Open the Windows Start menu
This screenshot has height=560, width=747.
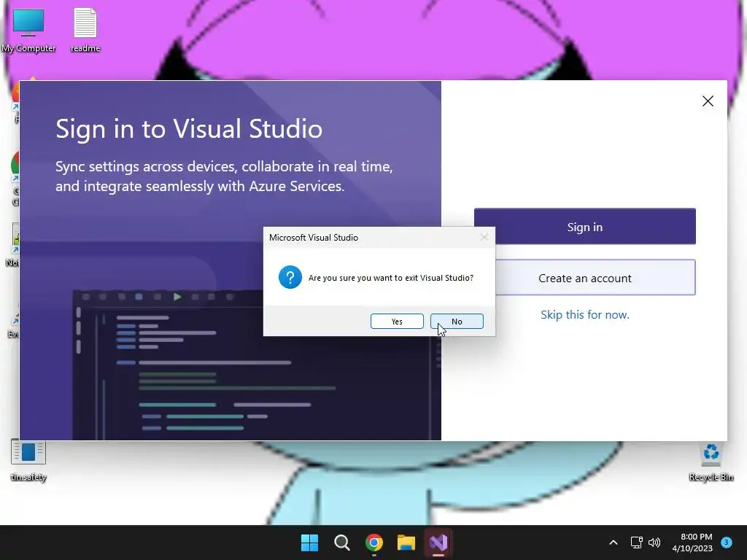pos(309,542)
